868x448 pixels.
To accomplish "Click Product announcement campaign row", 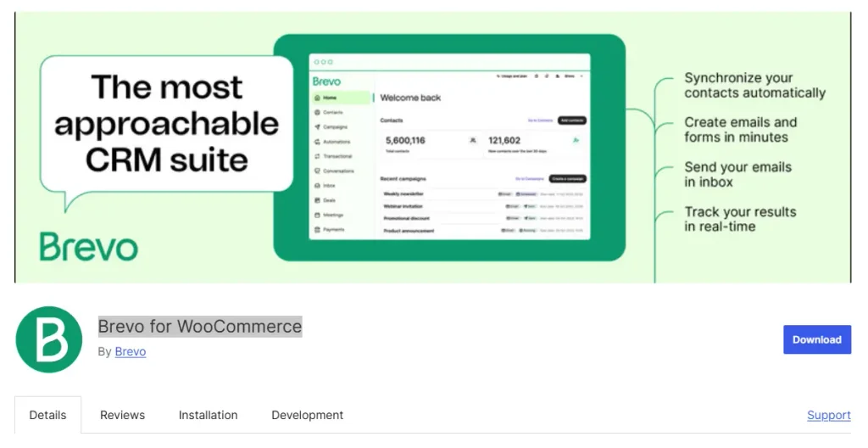I will point(483,231).
